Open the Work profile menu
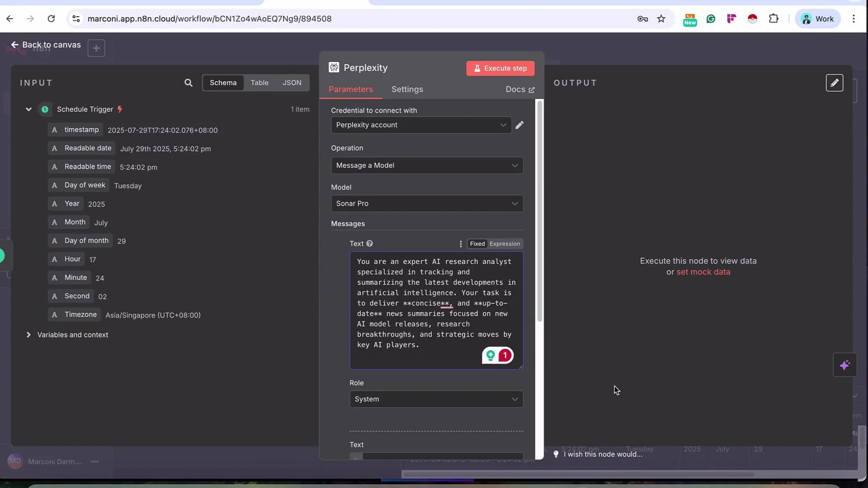 817,19
